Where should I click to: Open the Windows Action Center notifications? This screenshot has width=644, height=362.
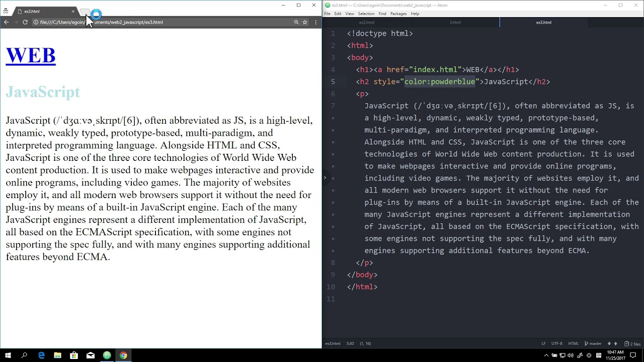(x=633, y=355)
